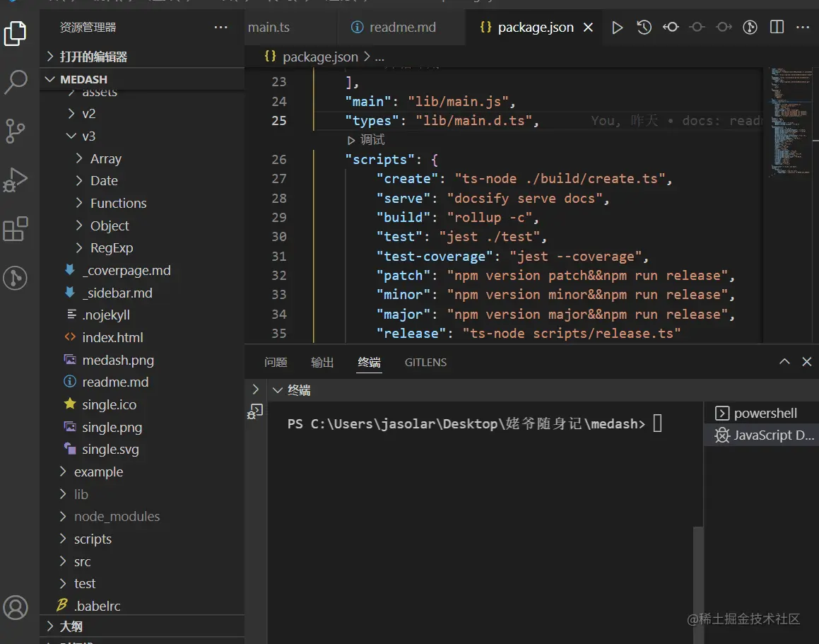This screenshot has width=819, height=644.
Task: Open index.html in the file tree
Action: click(112, 338)
